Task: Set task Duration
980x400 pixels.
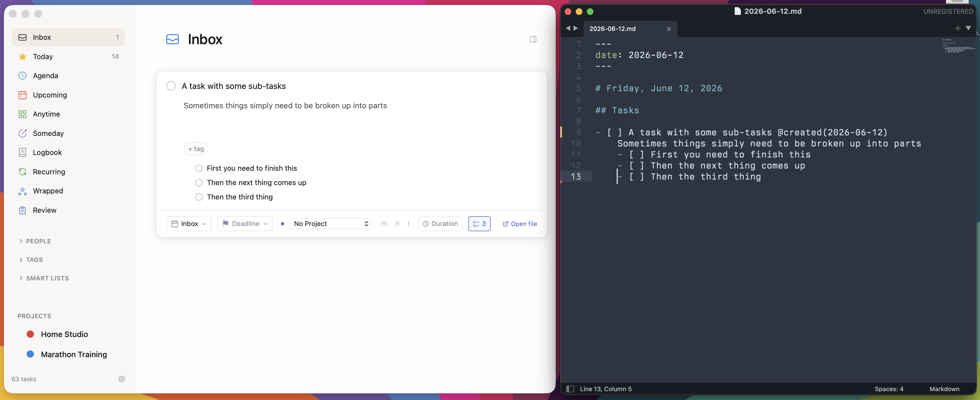Action: point(440,223)
